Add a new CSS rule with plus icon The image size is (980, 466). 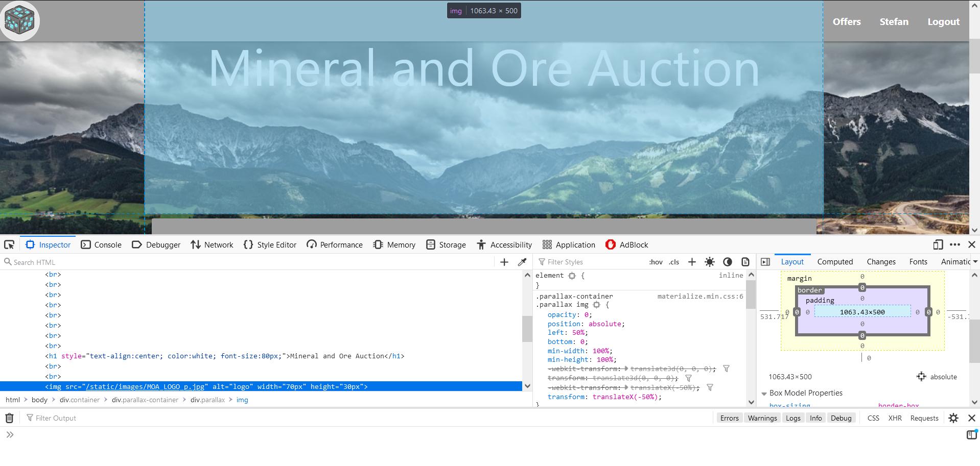click(692, 262)
